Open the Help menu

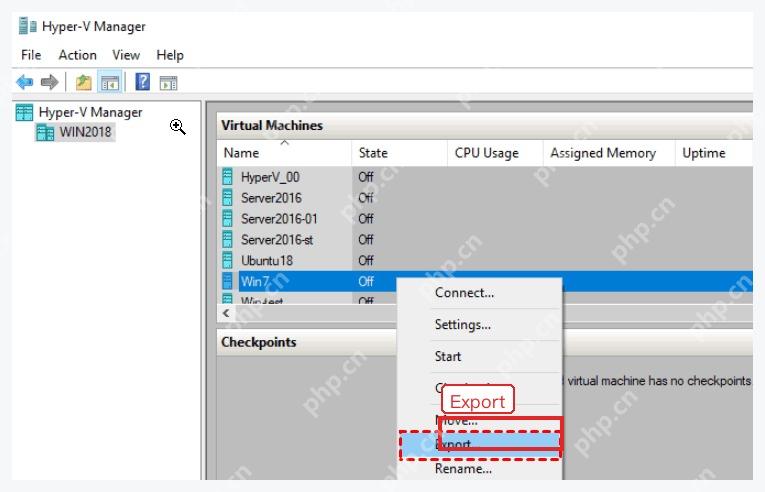click(x=170, y=55)
